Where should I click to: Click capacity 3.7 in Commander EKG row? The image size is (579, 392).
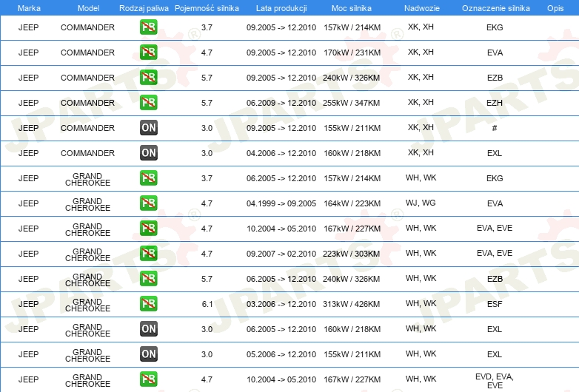point(207,27)
